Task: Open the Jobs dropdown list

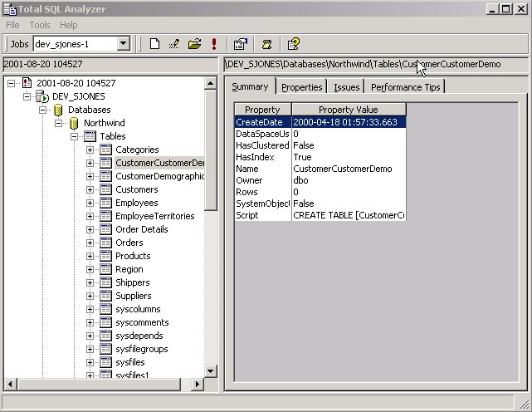Action: pyautogui.click(x=124, y=44)
